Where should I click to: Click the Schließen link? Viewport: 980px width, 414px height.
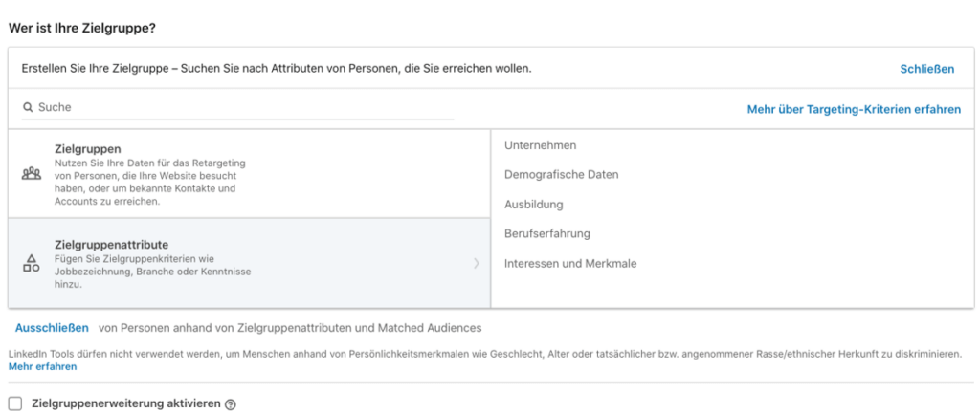point(926,69)
